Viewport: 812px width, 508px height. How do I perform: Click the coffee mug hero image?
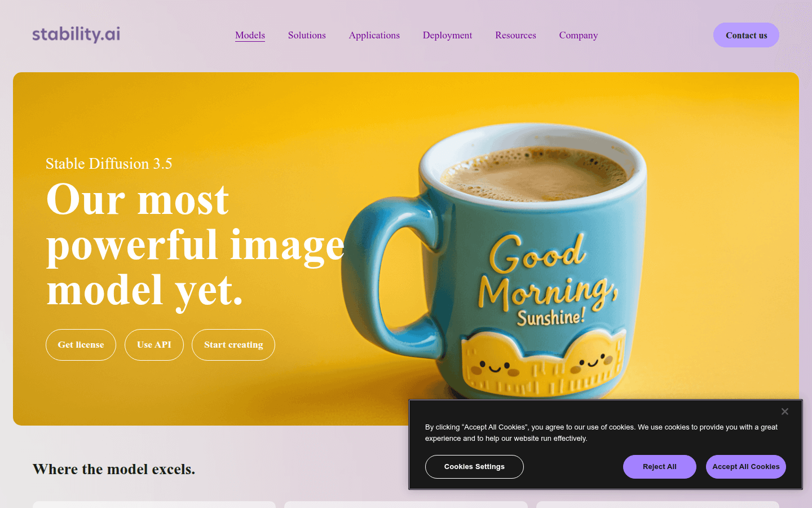tap(507, 260)
